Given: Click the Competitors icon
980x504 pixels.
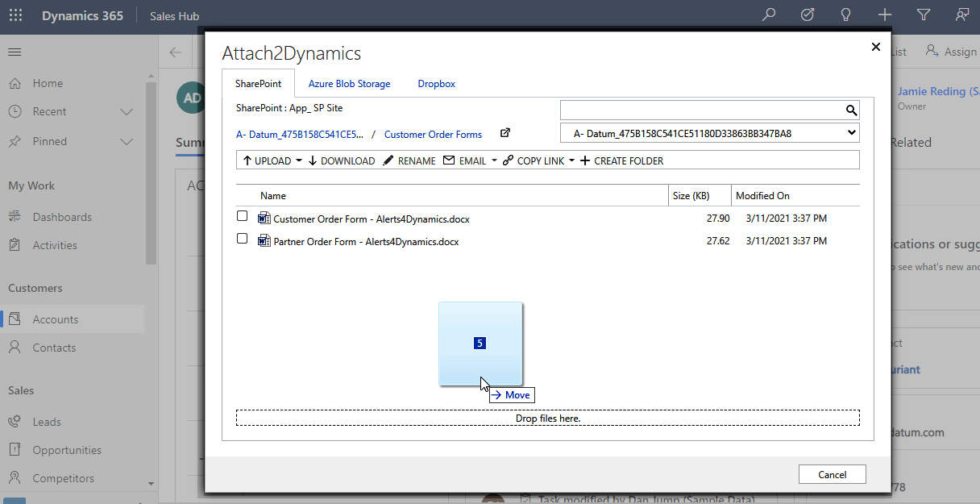Looking at the screenshot, I should (x=15, y=478).
